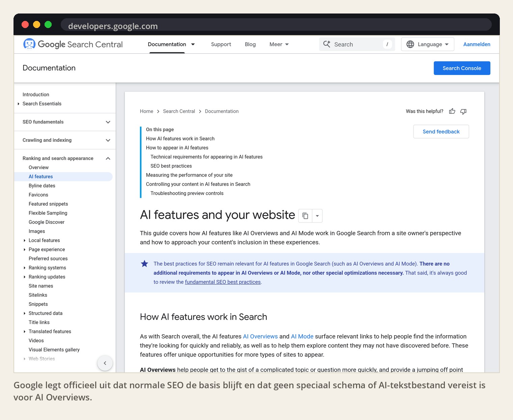Click the globe icon in Language selector
Screen dimensions: 513x420
coord(410,44)
